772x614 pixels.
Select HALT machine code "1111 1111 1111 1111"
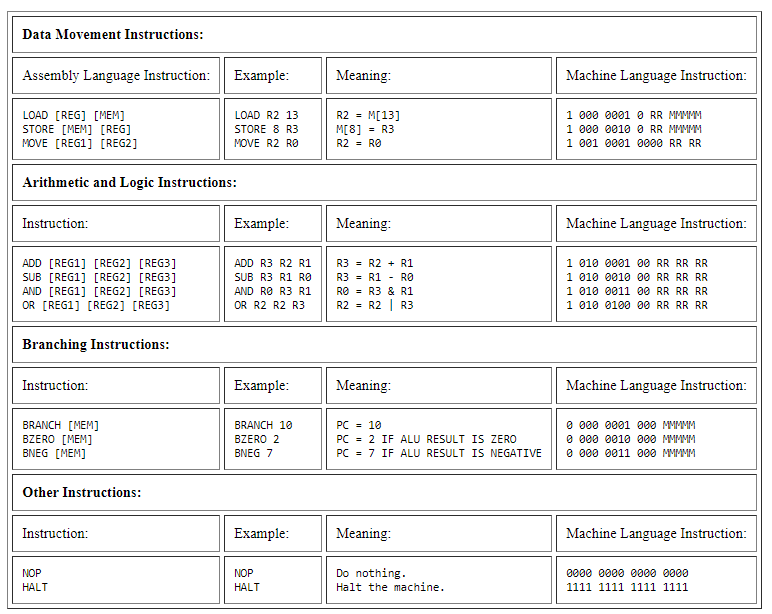627,587
